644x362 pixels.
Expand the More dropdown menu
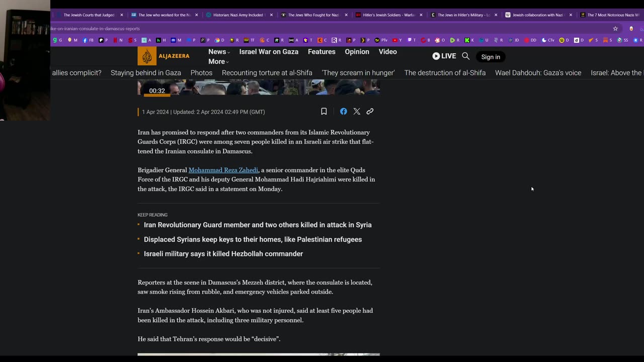point(218,62)
